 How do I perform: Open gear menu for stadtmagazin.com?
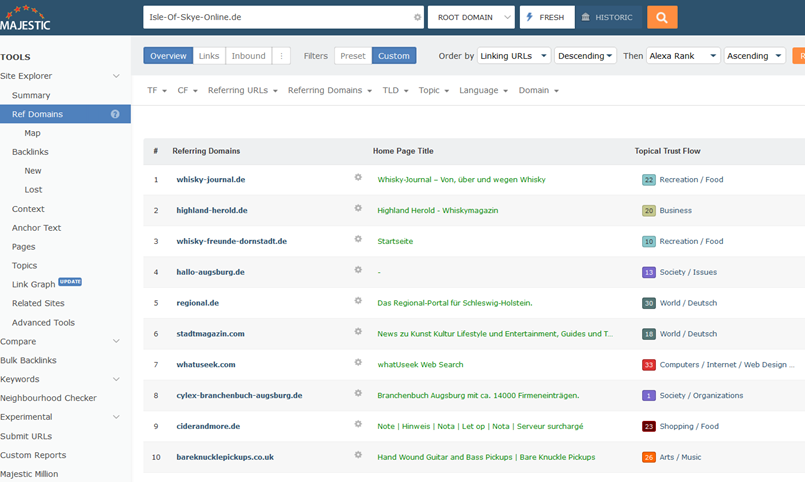pyautogui.click(x=358, y=331)
